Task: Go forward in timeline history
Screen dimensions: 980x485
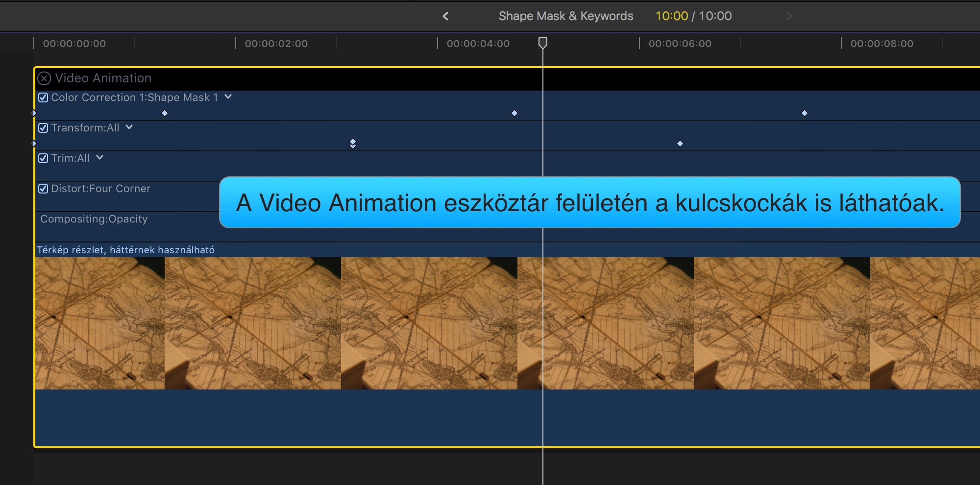Action: (x=789, y=16)
